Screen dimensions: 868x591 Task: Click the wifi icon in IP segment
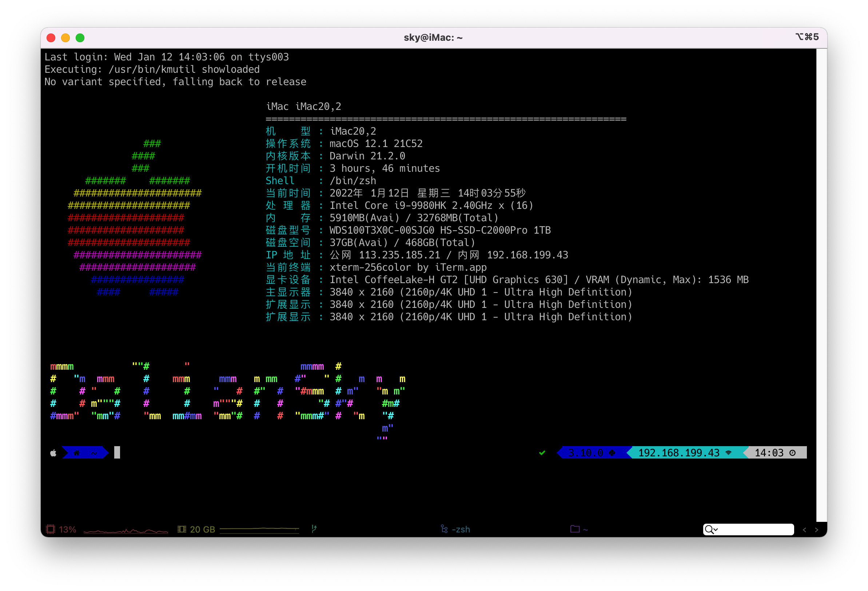728,453
